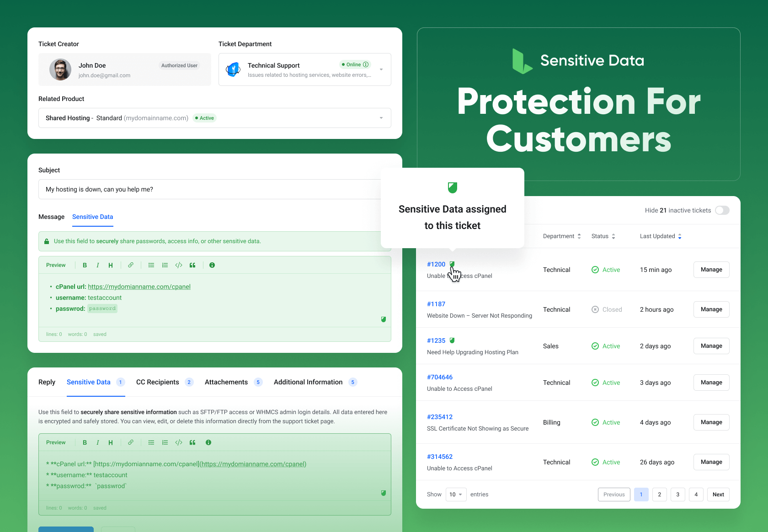Image resolution: width=768 pixels, height=532 pixels.
Task: Insert code block in the reply editor
Action: pyautogui.click(x=179, y=442)
